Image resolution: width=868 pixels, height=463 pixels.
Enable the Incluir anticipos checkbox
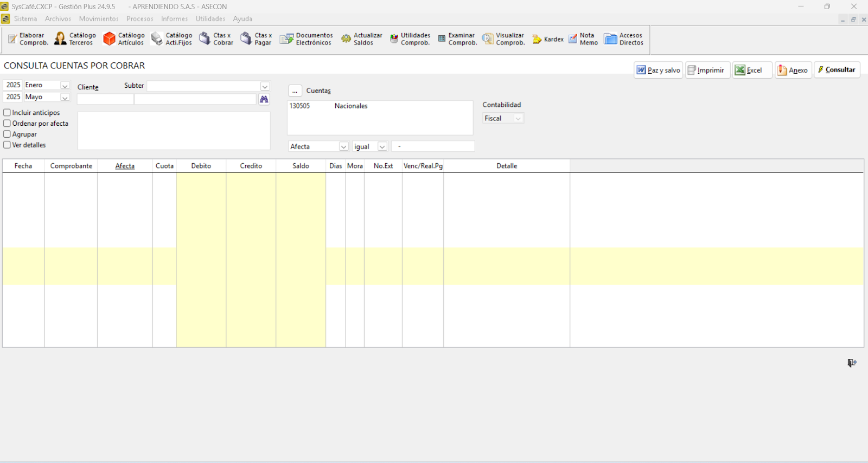[x=7, y=113]
